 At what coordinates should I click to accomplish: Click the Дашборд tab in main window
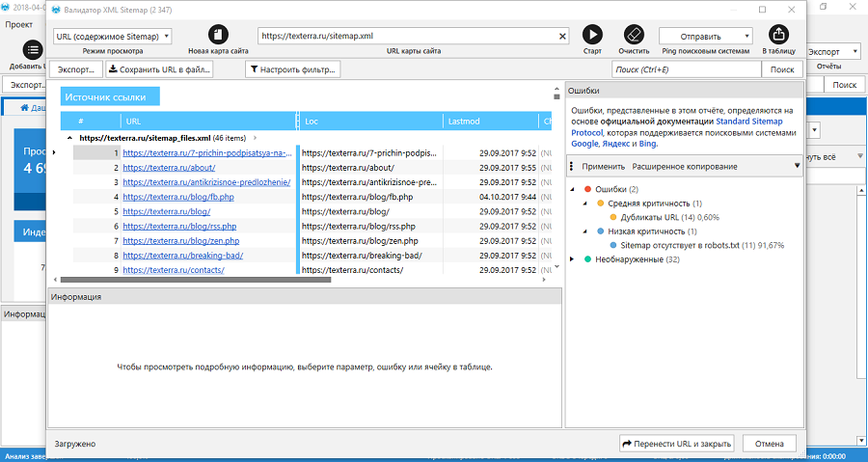point(33,107)
